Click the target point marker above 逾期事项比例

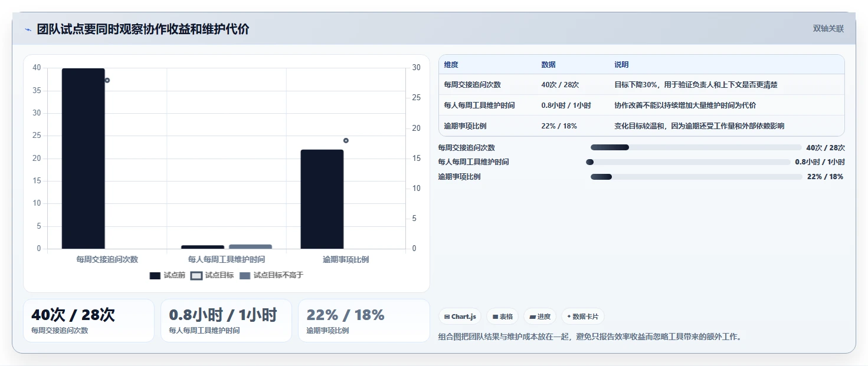click(346, 140)
